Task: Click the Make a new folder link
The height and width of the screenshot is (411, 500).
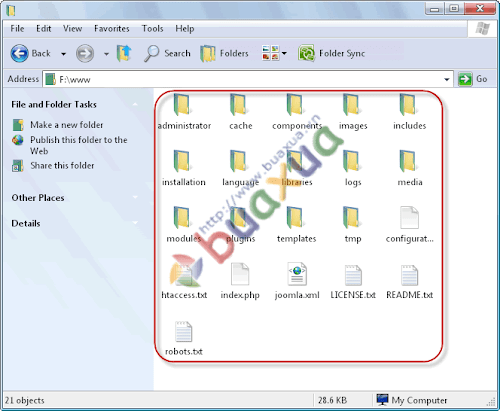Action: click(x=67, y=125)
